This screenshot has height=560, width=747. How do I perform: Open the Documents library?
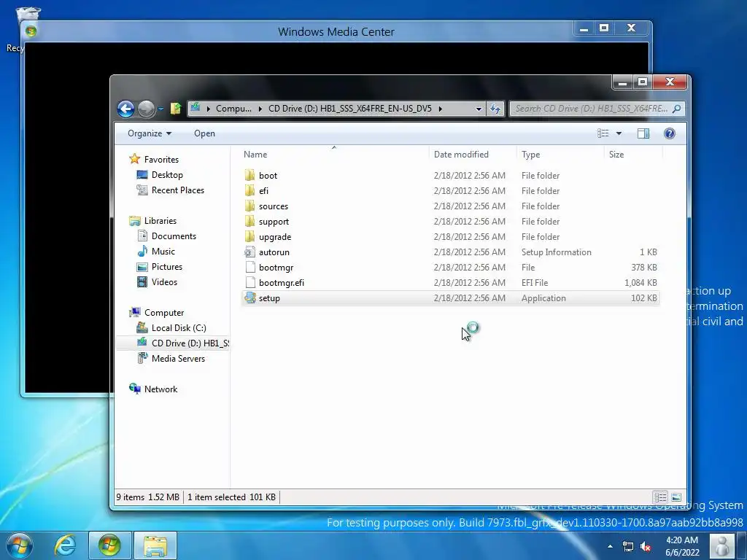pyautogui.click(x=174, y=236)
